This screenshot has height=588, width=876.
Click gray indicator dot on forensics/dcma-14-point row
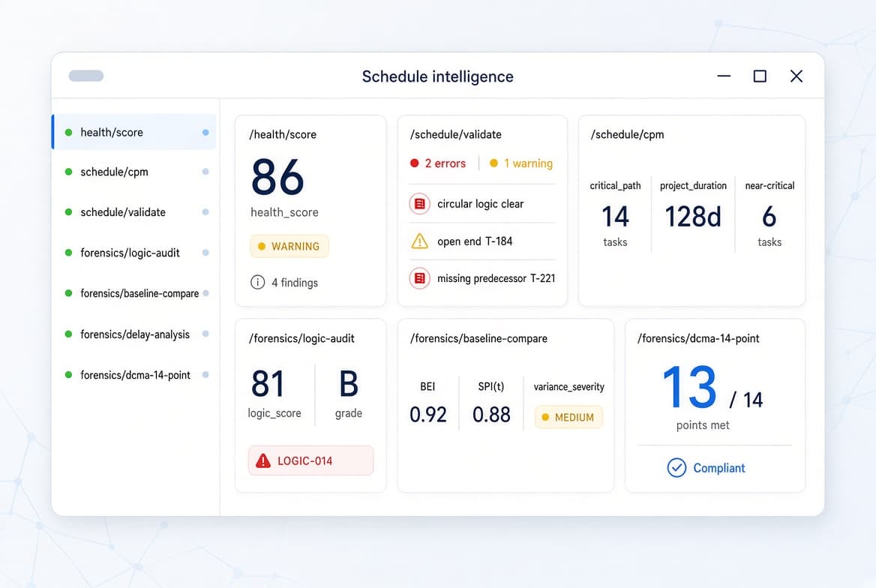coord(205,375)
